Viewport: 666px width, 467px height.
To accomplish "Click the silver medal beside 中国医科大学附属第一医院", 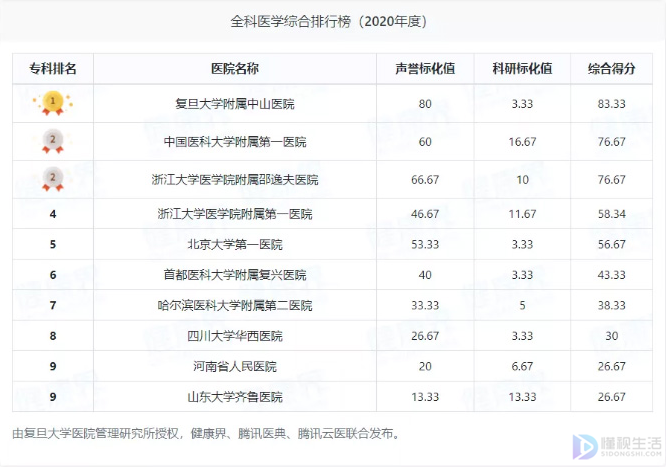I will (x=53, y=141).
